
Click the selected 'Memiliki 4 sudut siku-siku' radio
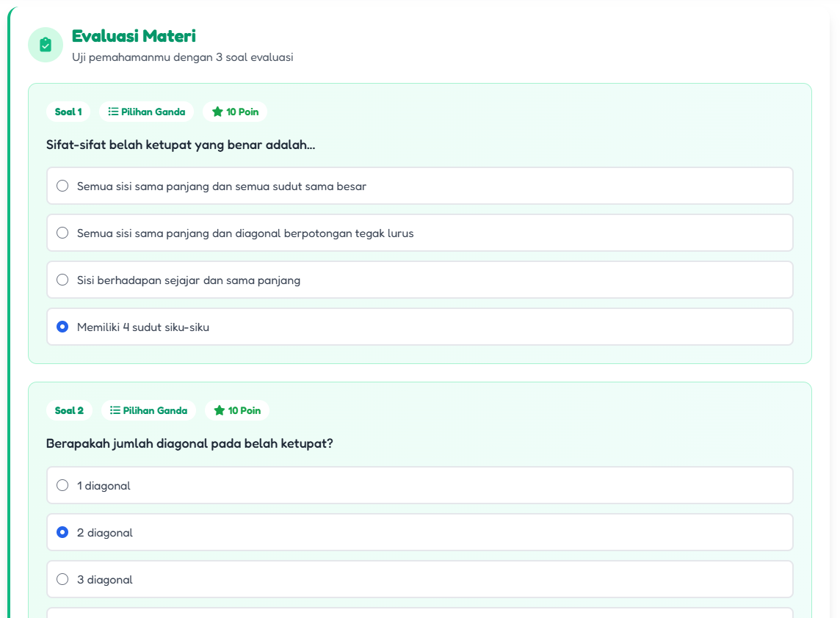[x=62, y=327]
